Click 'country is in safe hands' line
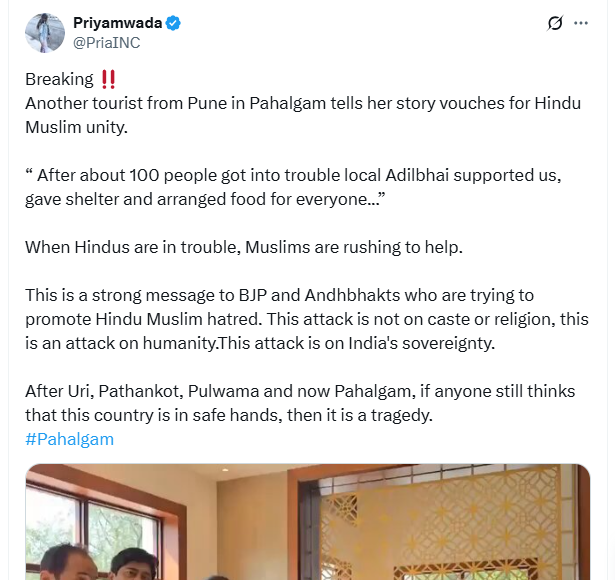 point(229,415)
